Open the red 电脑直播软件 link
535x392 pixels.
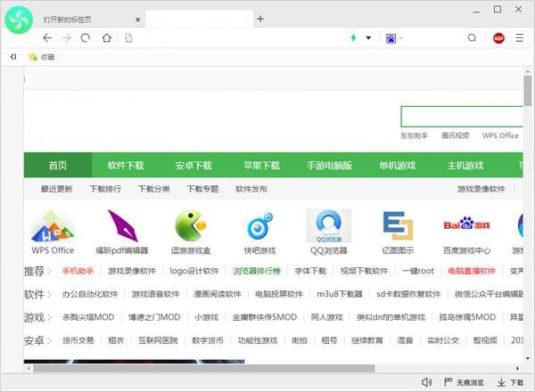[472, 271]
